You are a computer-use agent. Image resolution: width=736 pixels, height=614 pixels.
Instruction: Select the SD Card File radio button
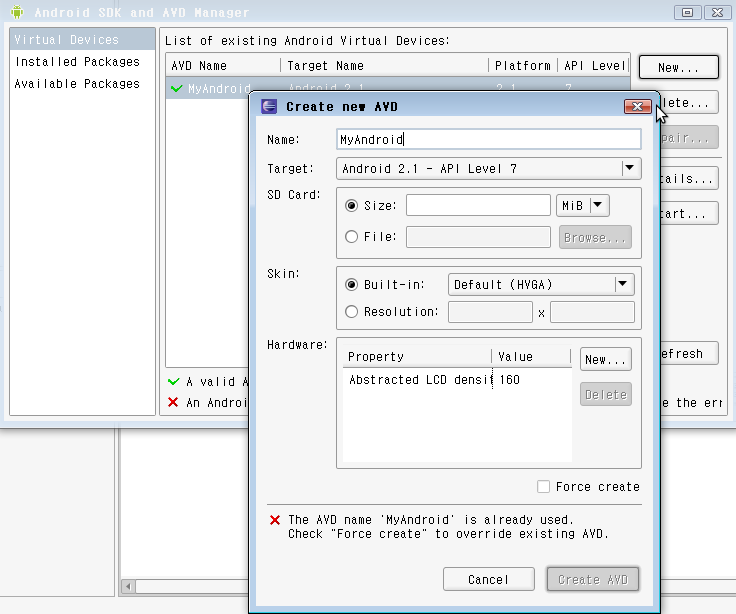351,237
